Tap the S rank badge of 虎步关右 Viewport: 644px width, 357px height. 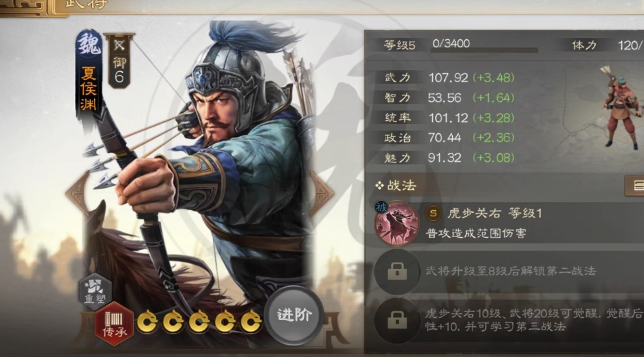pos(433,213)
